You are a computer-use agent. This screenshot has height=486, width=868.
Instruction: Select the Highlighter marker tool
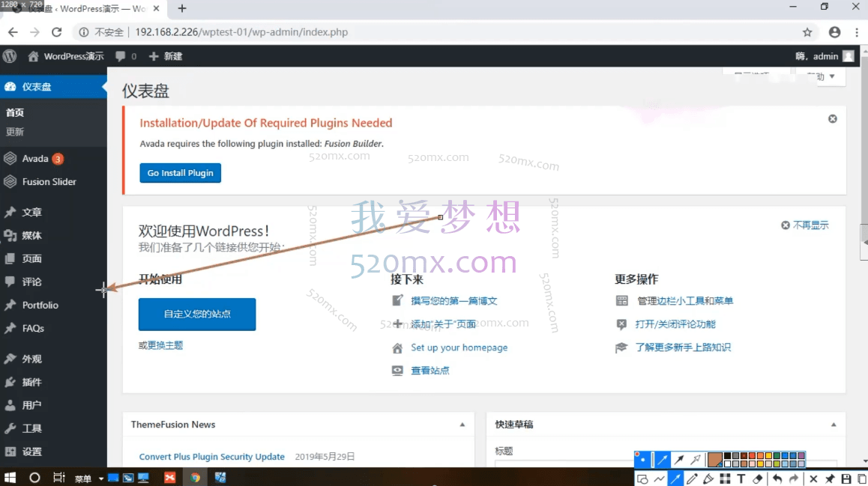click(708, 478)
